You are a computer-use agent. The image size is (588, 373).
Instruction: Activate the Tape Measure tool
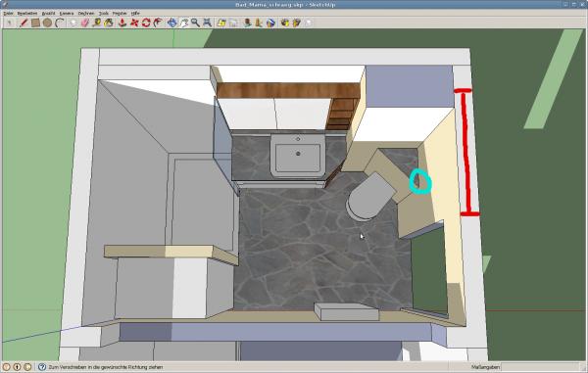click(x=97, y=23)
